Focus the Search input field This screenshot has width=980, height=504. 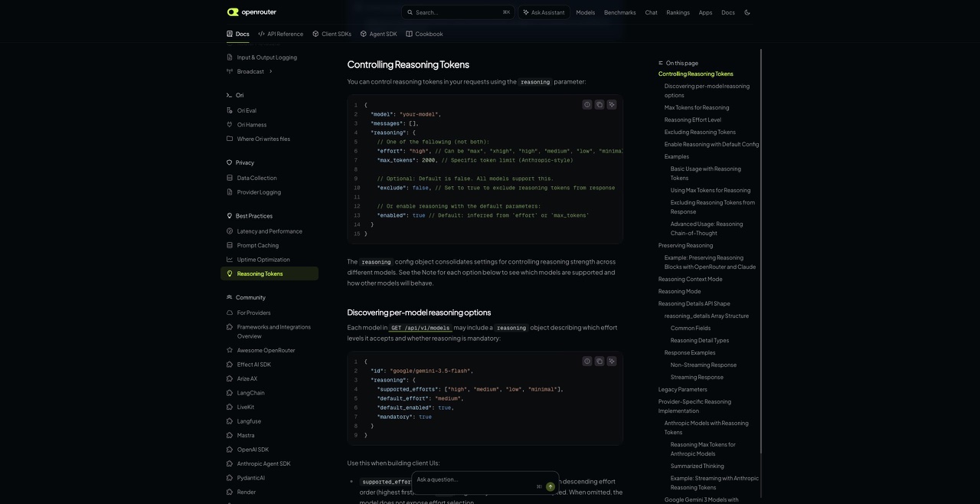pyautogui.click(x=458, y=12)
